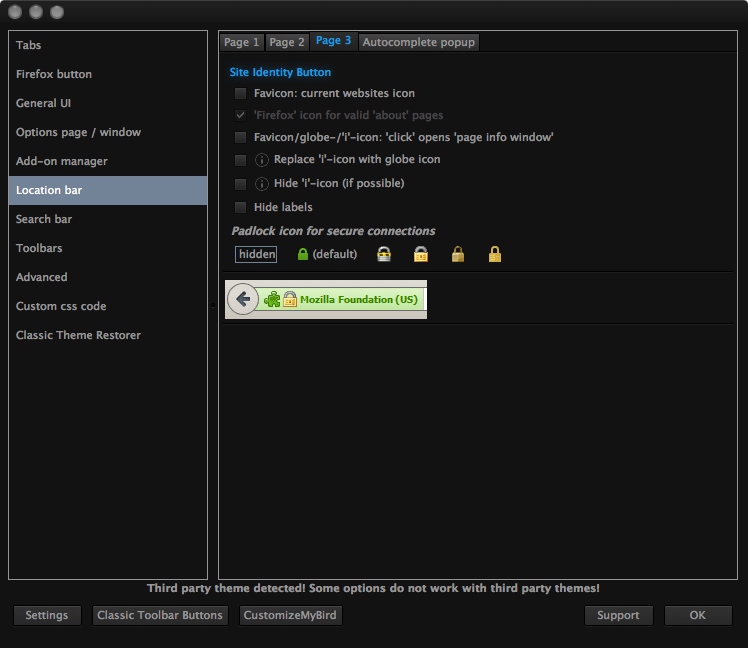Check Replace 'i'-icon with globe icon
The width and height of the screenshot is (748, 648).
[x=240, y=160]
